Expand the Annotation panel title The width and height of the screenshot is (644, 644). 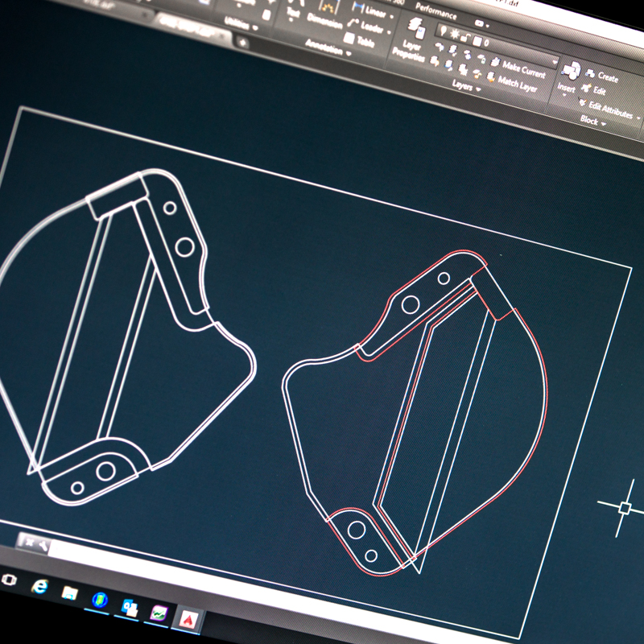[x=328, y=47]
